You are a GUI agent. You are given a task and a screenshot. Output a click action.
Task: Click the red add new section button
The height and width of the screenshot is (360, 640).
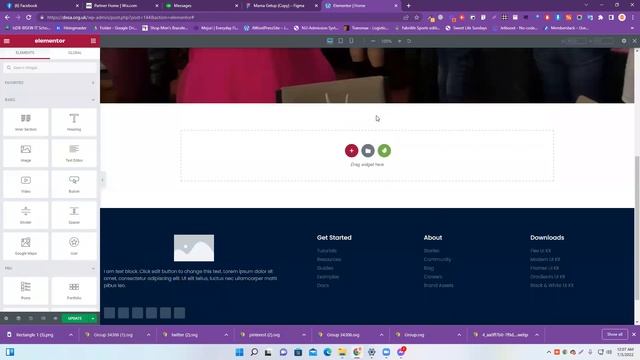coord(351,151)
